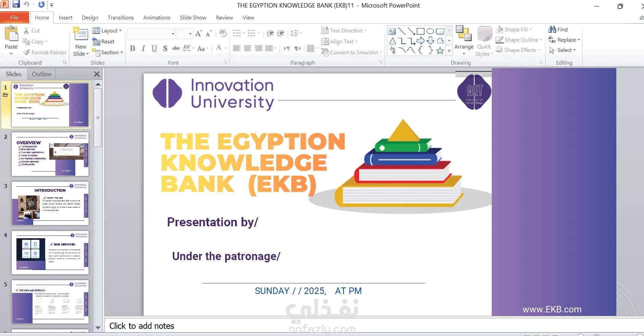644x336 pixels.
Task: Click the Copy button
Action: coord(35,41)
